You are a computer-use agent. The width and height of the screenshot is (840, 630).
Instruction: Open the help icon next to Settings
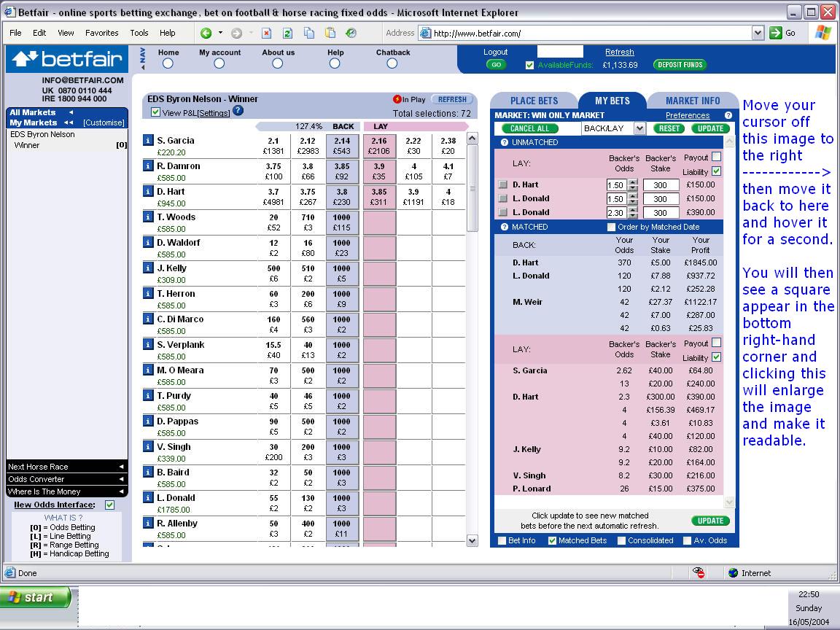(238, 111)
